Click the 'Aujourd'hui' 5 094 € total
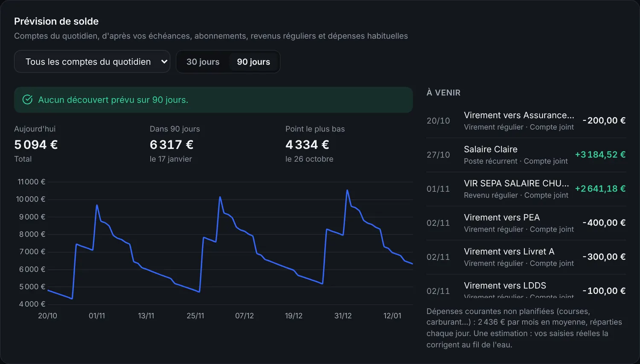640x364 pixels. [x=36, y=145]
